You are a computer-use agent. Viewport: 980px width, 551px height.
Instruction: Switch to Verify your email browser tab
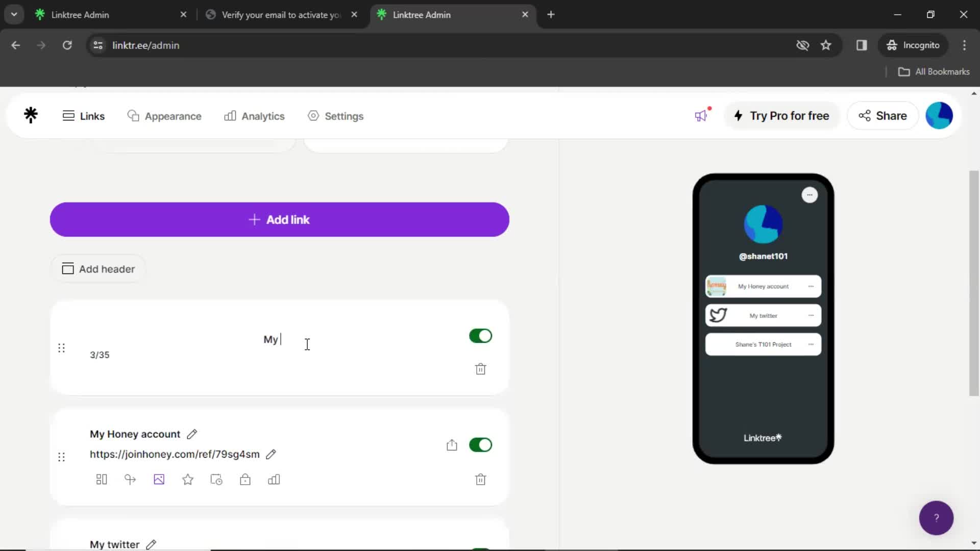[x=281, y=15]
